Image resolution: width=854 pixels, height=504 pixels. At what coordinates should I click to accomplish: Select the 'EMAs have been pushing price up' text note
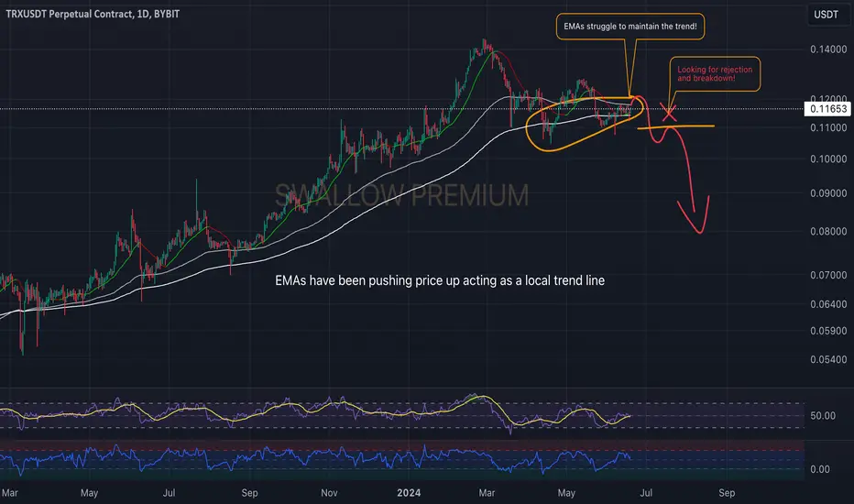pos(440,280)
